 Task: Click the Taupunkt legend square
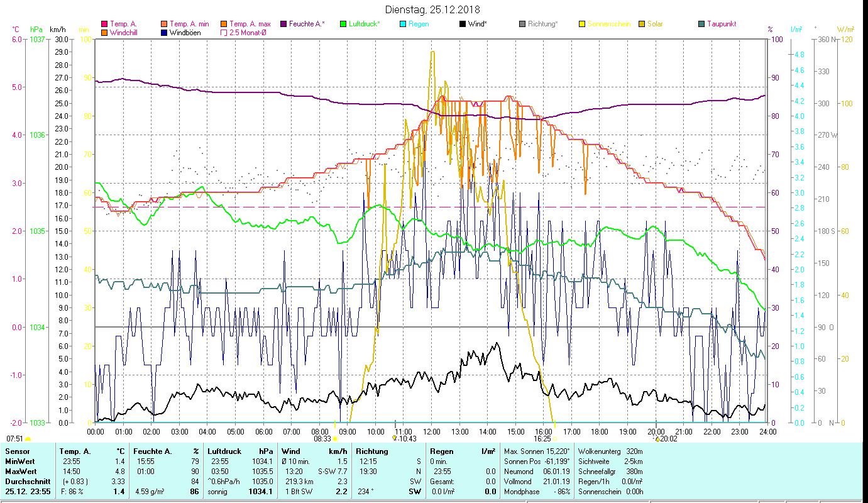click(x=701, y=25)
